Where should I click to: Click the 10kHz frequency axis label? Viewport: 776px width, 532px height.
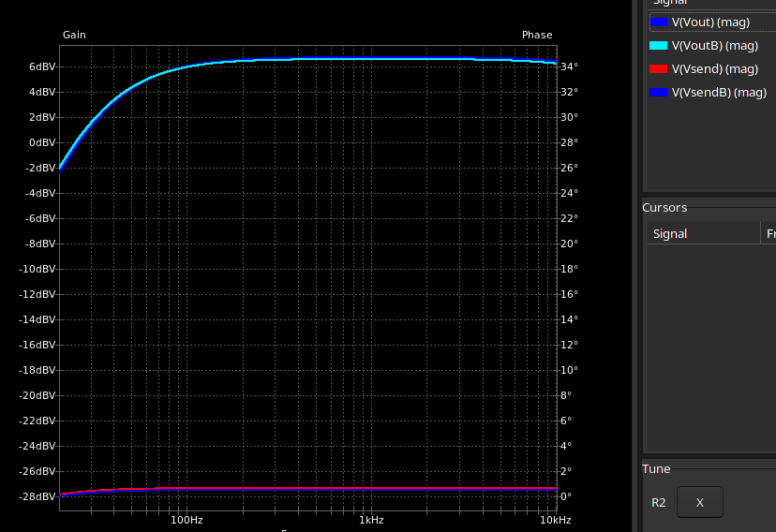click(x=555, y=520)
